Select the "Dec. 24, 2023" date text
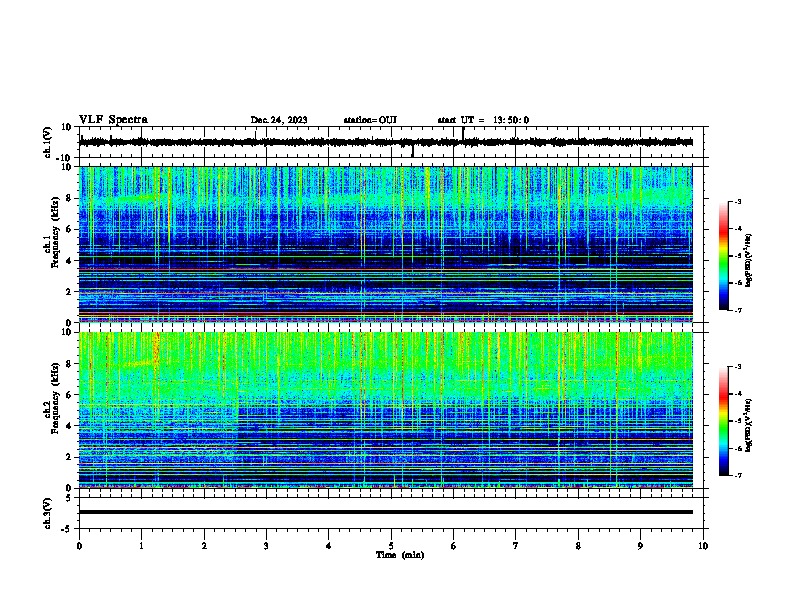This screenshot has height=612, width=792. point(279,120)
